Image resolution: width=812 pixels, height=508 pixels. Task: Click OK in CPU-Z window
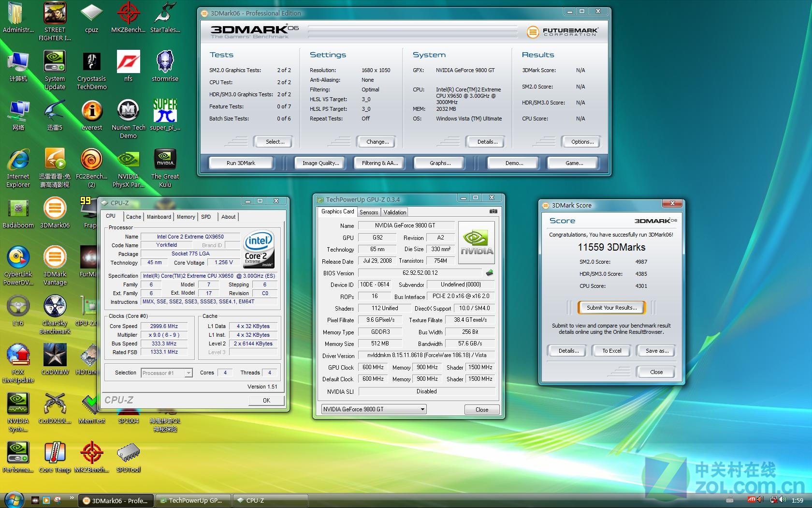coord(266,401)
